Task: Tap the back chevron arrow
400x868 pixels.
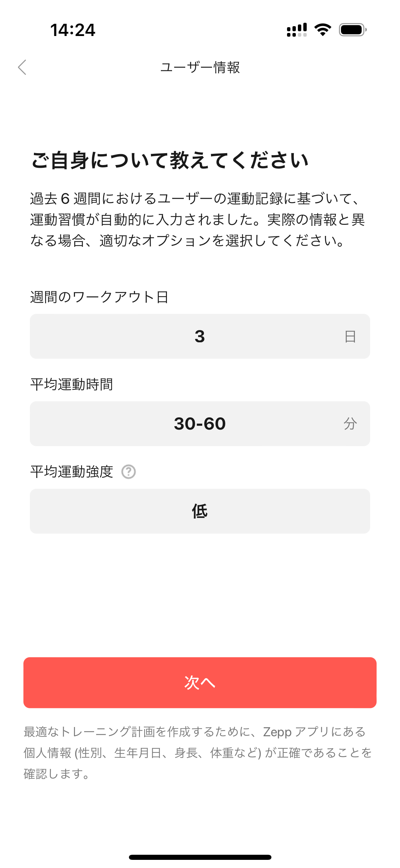Action: point(22,67)
